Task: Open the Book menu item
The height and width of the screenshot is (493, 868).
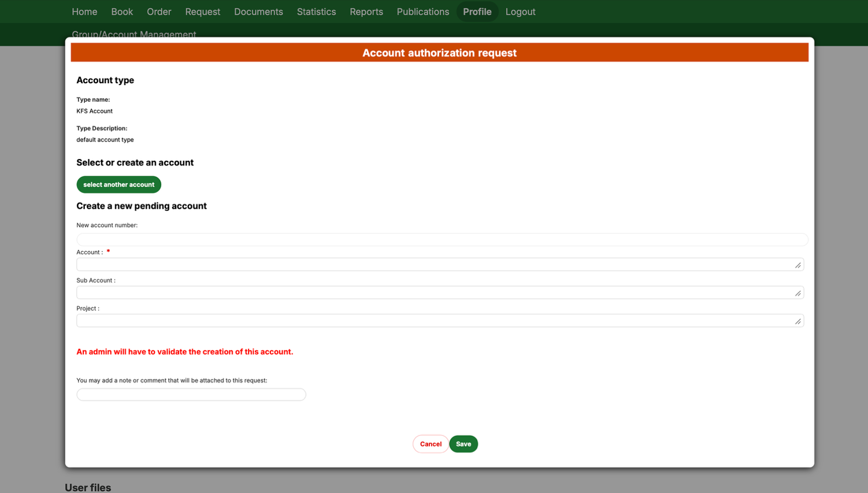Action: click(122, 12)
